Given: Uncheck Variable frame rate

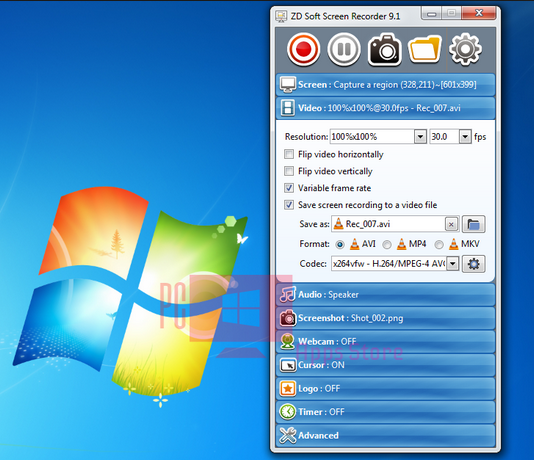Looking at the screenshot, I should [x=289, y=188].
